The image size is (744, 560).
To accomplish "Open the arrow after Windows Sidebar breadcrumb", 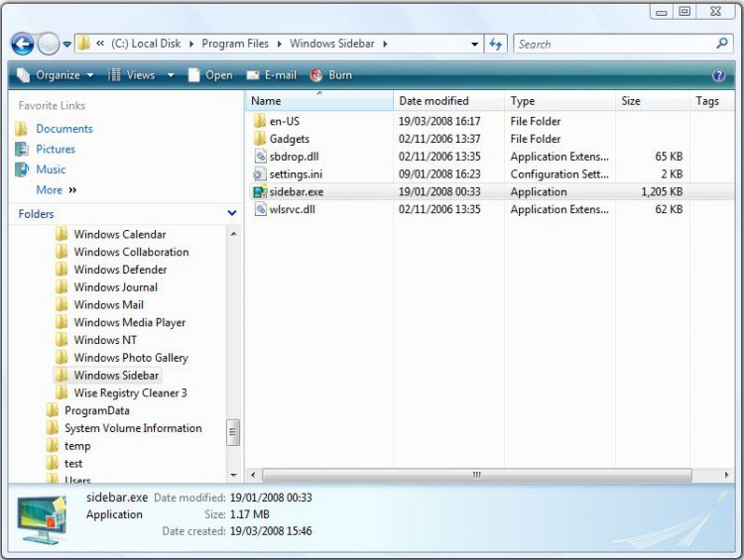I will [x=385, y=44].
